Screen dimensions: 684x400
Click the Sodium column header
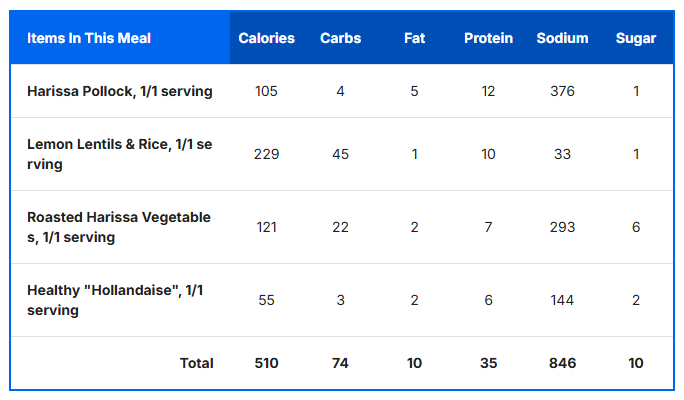(x=562, y=39)
